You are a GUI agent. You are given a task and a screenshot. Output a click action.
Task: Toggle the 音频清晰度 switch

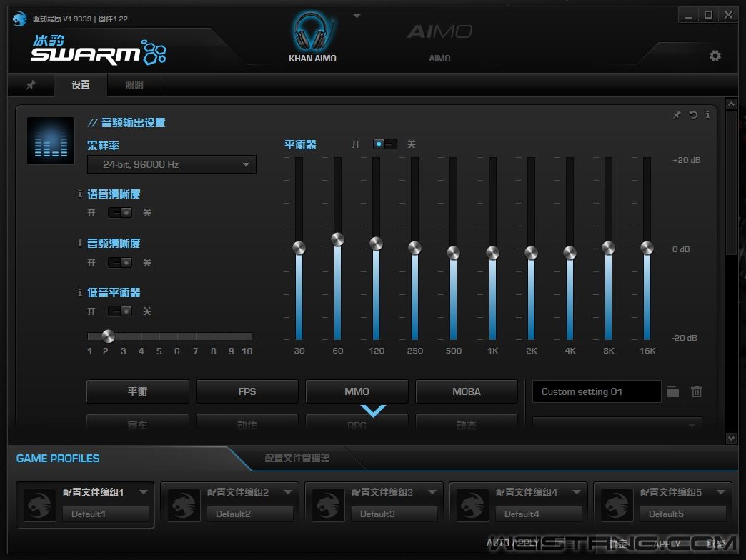[x=120, y=262]
